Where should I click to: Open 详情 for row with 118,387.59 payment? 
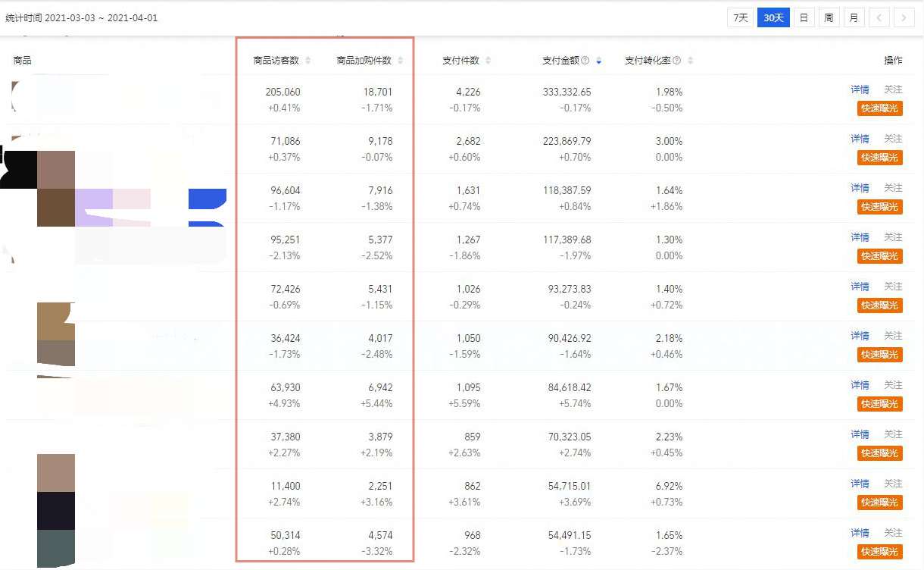pyautogui.click(x=860, y=188)
